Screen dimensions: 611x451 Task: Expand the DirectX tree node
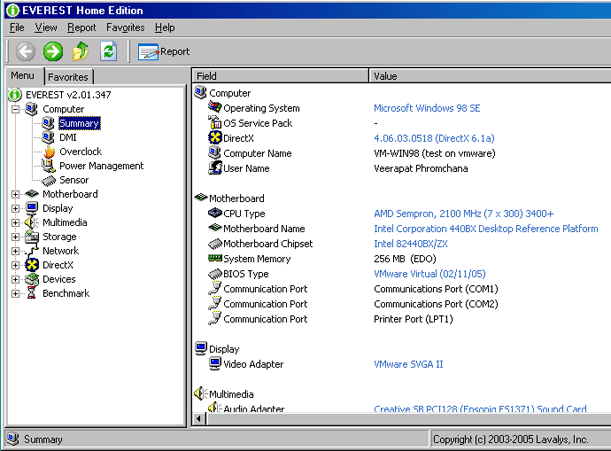click(x=15, y=265)
